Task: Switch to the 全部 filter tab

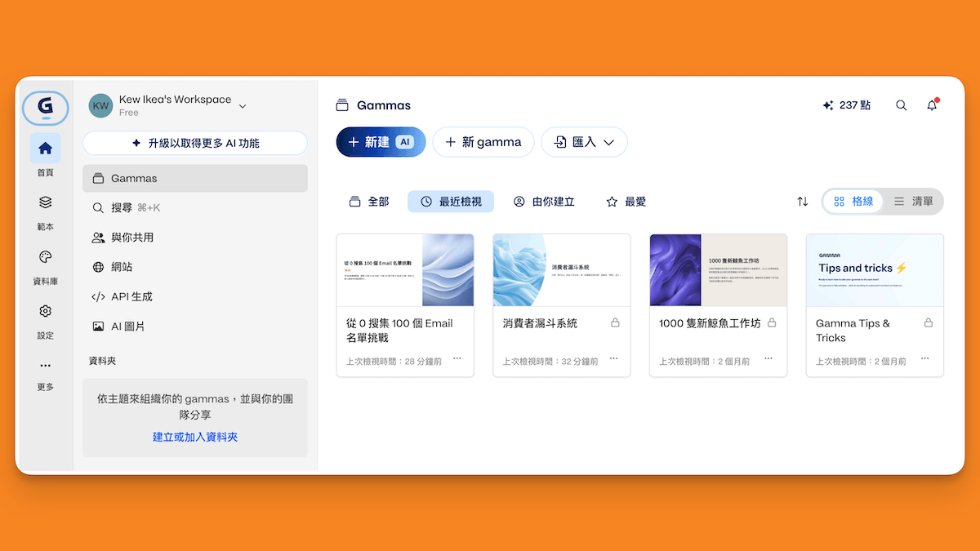Action: pos(368,202)
